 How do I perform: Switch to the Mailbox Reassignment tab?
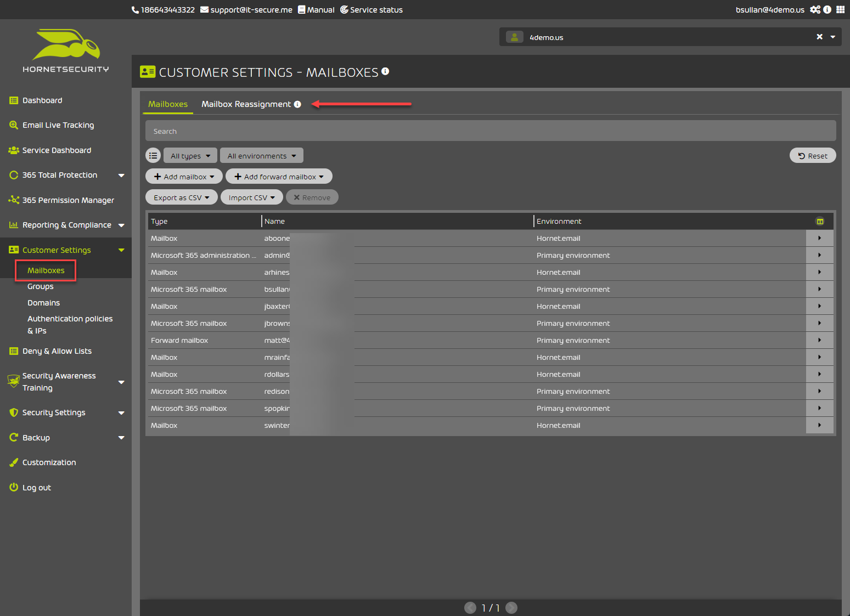pos(246,104)
